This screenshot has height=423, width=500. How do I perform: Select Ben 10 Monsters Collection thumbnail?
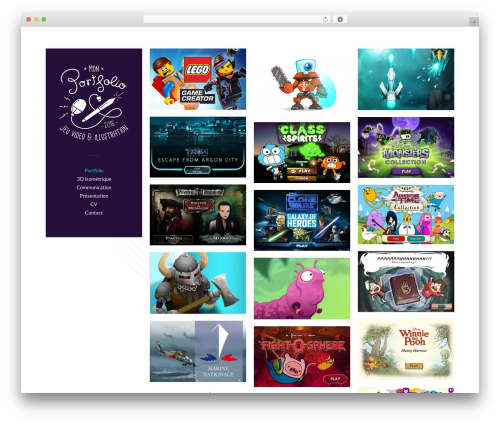(x=406, y=147)
